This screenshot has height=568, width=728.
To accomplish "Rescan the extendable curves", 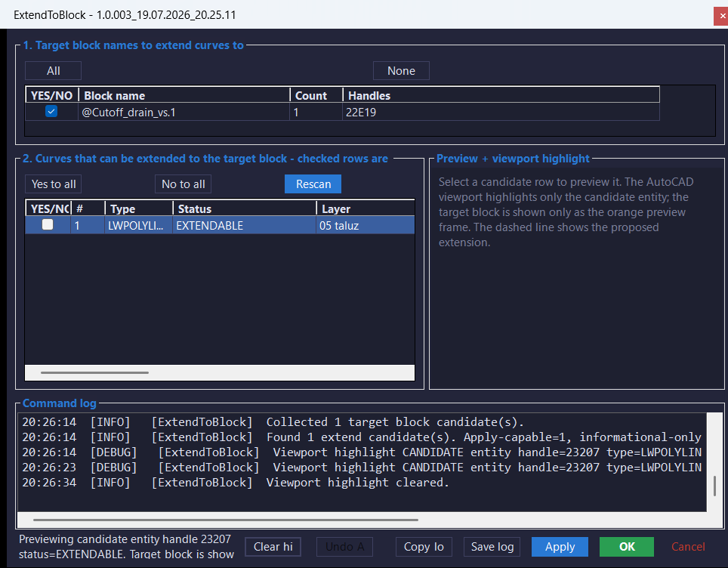I will pos(313,184).
